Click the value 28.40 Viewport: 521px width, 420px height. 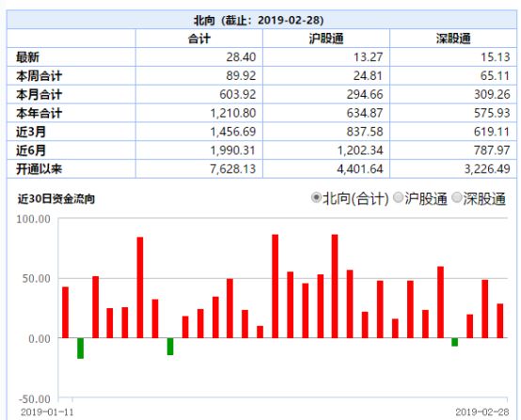[241, 57]
